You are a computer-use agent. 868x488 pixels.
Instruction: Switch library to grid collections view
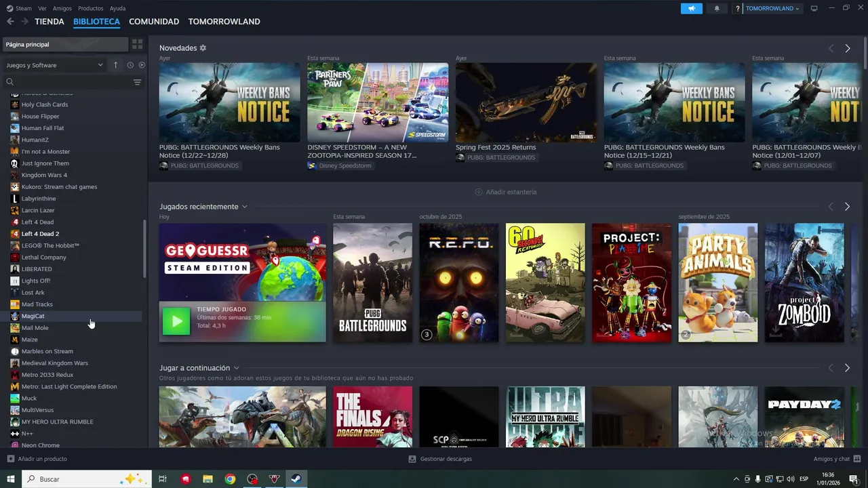coord(137,44)
